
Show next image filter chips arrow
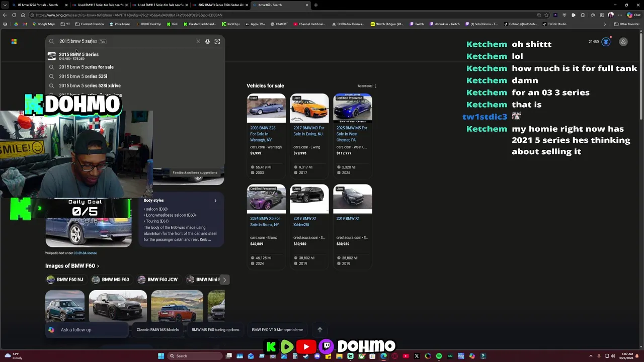(x=224, y=280)
